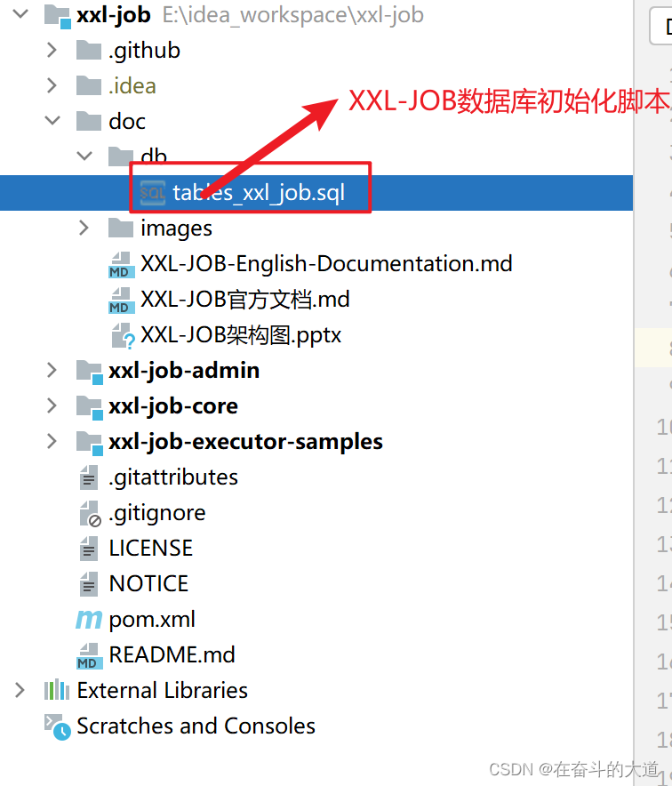
Task: Click the path E:\idea_workspace\xxl-job
Action: [x=293, y=15]
